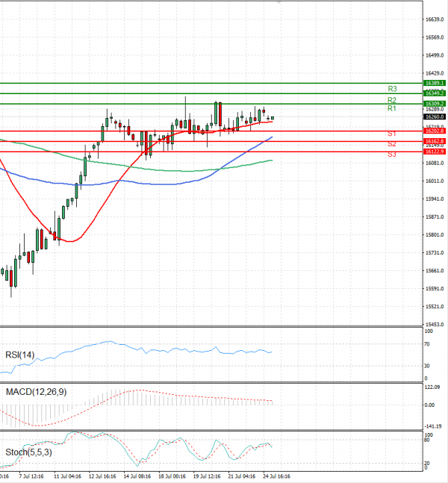This screenshot has height=483, width=448.
Task: Click the 24 Jul 16:16 time label
Action: point(277,476)
